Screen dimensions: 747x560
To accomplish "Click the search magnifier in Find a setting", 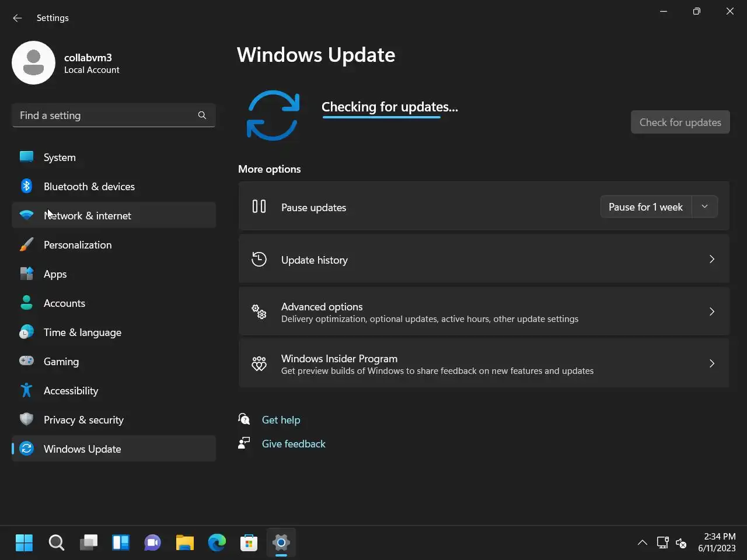I will click(x=202, y=115).
